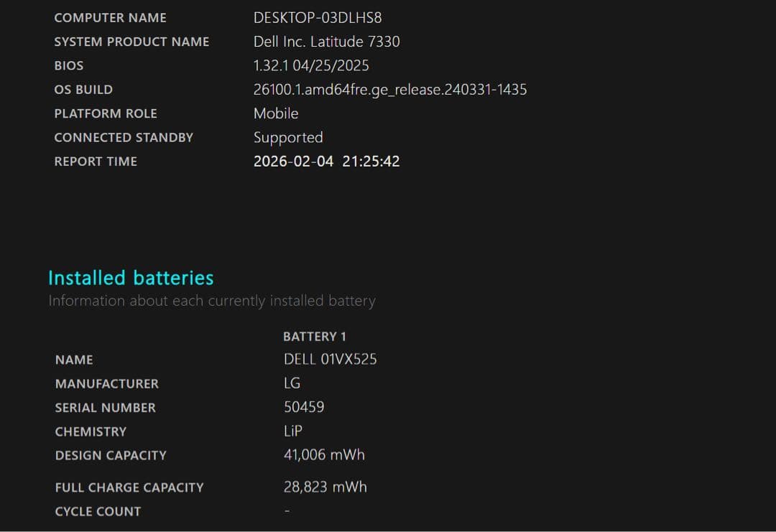
Task: Click the cycle count dash value
Action: tap(287, 510)
